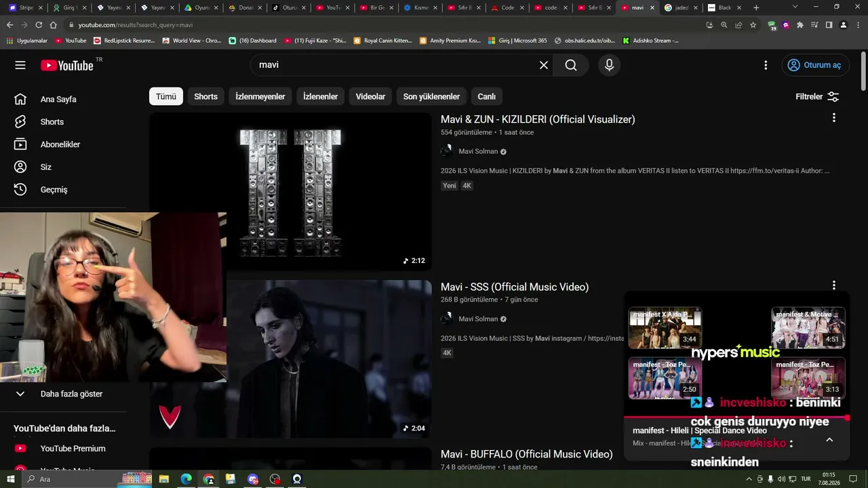The width and height of the screenshot is (868, 488).
Task: Open the tab search dropdown chevron
Action: tap(795, 7)
